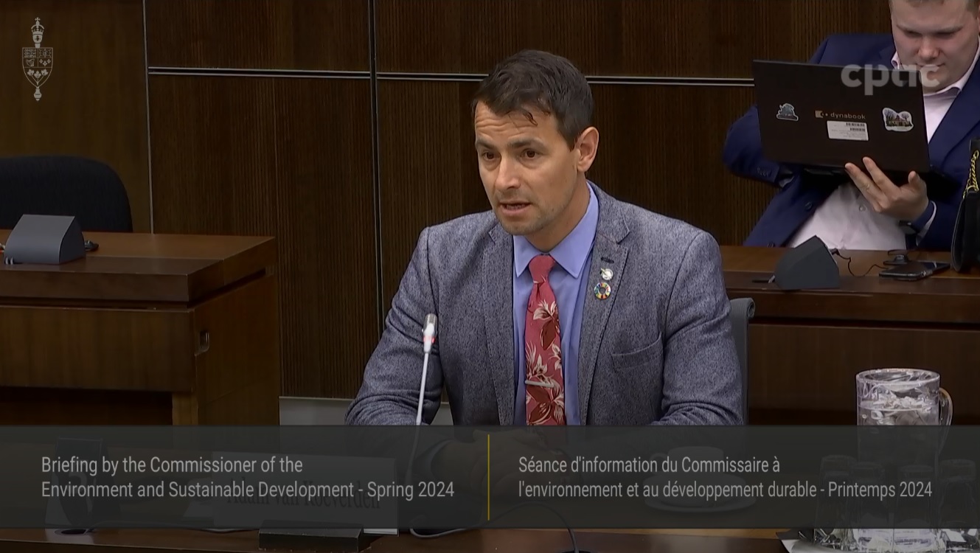The image size is (980, 553).
Task: Select the yellow divider line in the banner
Action: (x=487, y=476)
